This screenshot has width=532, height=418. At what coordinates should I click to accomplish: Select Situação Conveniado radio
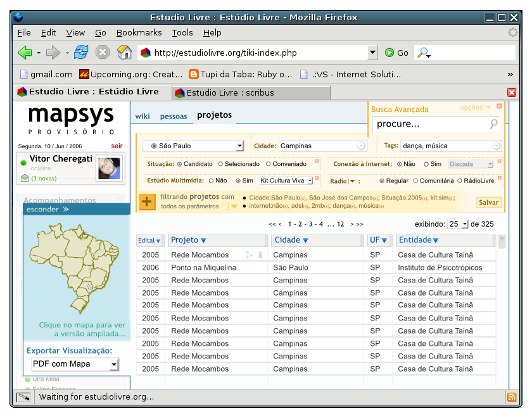[269, 164]
